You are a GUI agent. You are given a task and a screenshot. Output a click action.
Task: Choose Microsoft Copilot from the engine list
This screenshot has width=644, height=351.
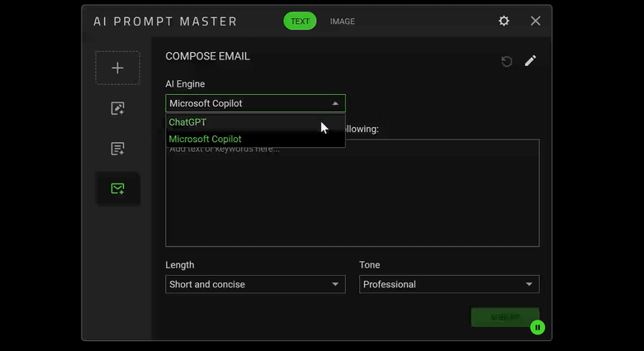tap(255, 139)
